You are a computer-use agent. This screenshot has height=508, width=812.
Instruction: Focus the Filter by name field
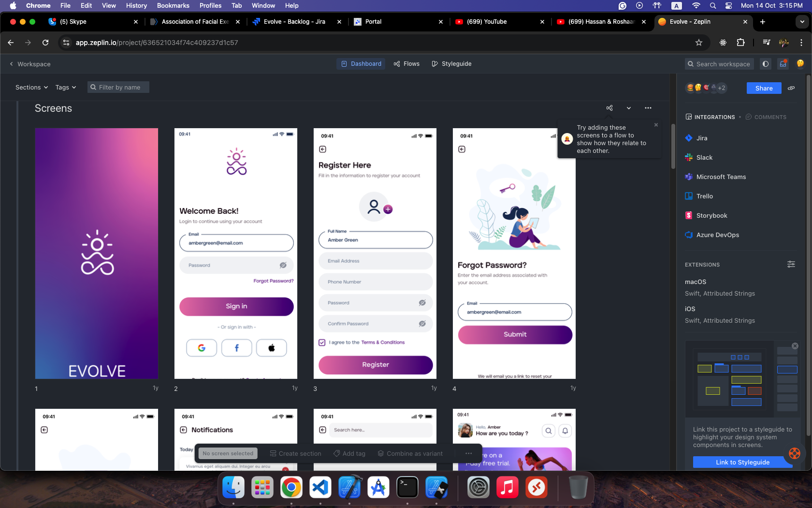click(118, 88)
